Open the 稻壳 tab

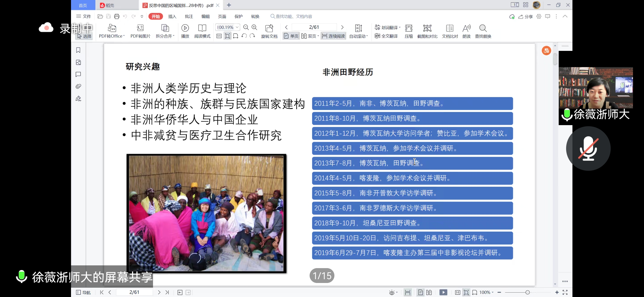pyautogui.click(x=117, y=5)
